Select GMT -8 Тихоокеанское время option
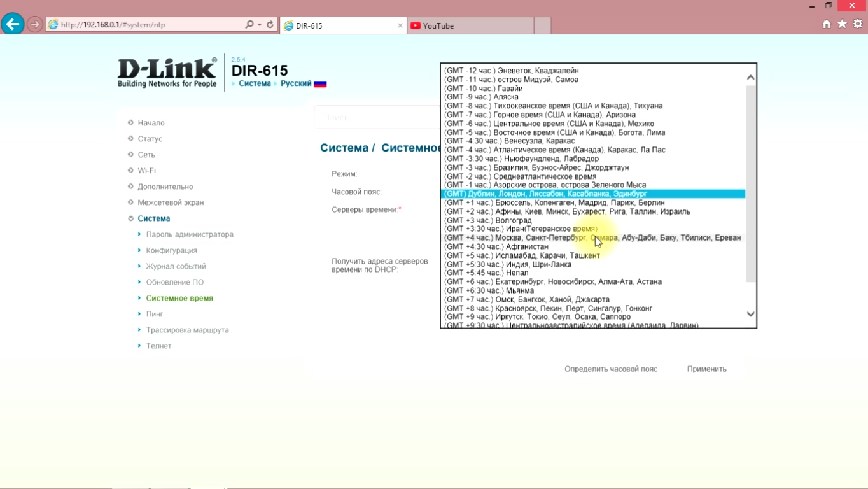Screen dimensions: 868x489 click(x=593, y=106)
